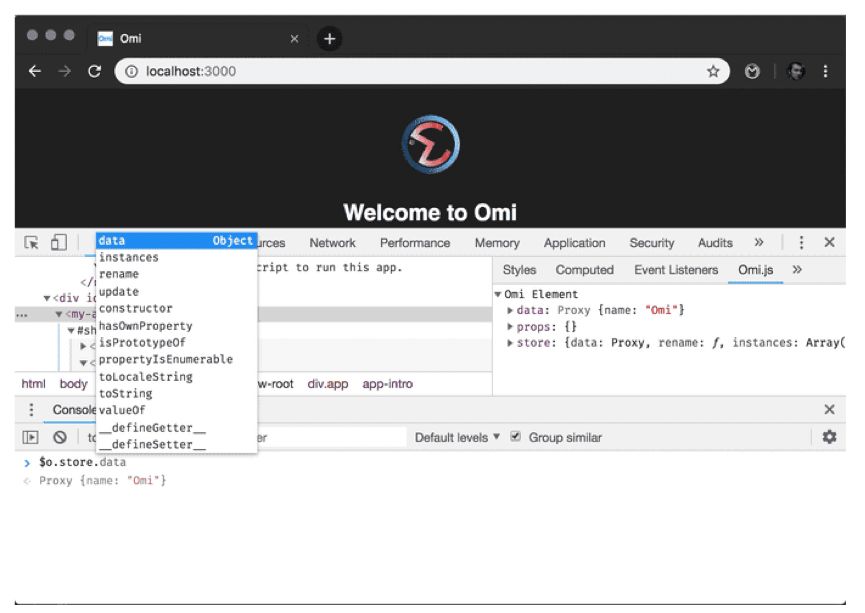View site information icon
Screen dimensions: 865x613
131,71
